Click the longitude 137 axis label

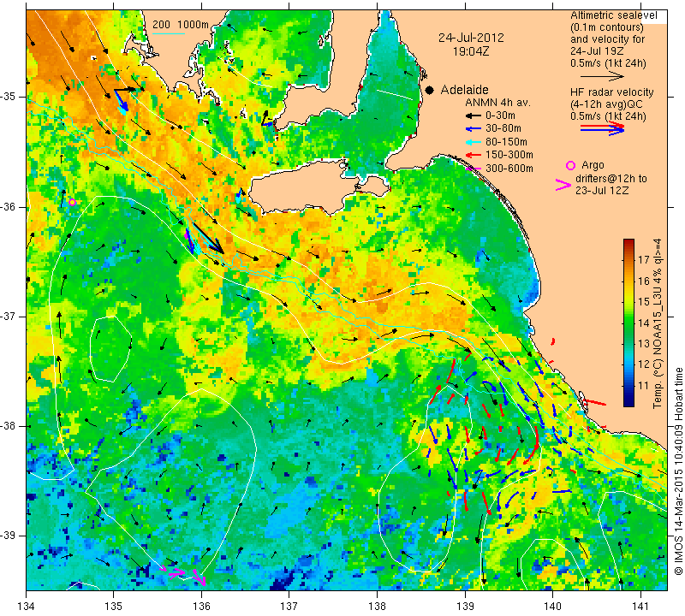pyautogui.click(x=289, y=606)
